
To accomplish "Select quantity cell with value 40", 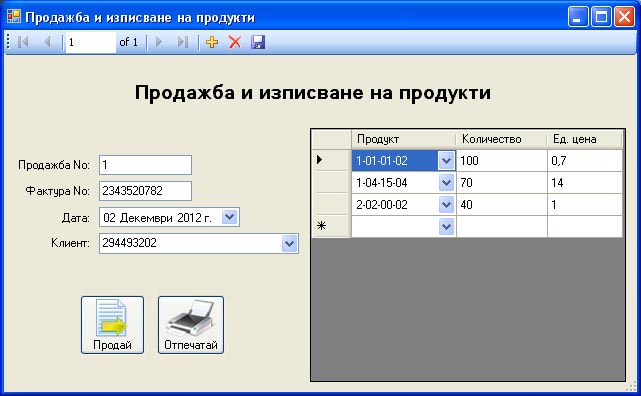I will [x=502, y=204].
